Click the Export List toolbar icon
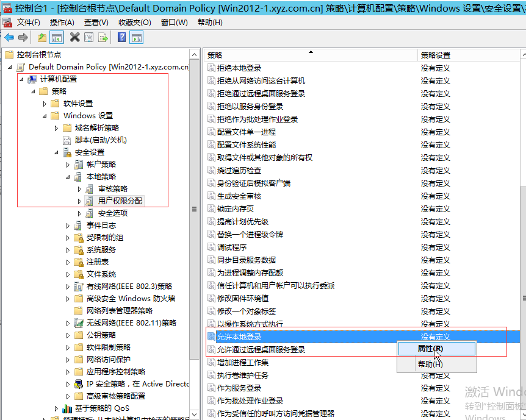The width and height of the screenshot is (526, 420). pyautogui.click(x=103, y=37)
